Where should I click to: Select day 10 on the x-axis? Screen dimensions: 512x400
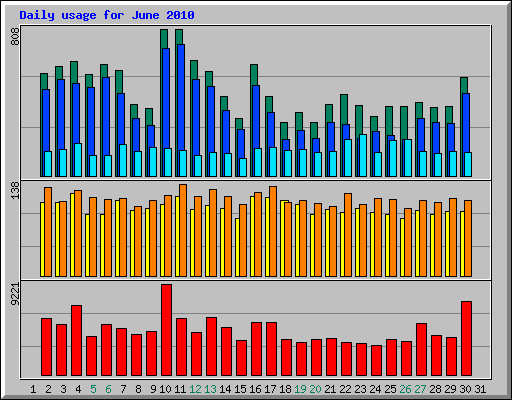[165, 389]
